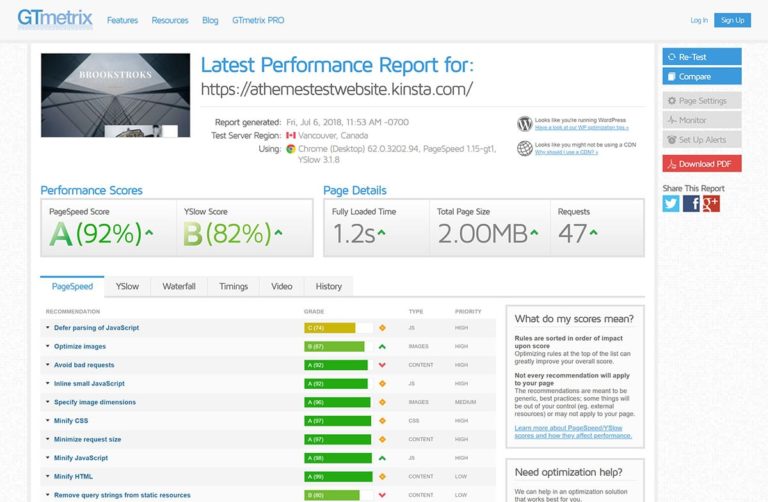Click the WordPress logo icon
This screenshot has height=502, width=768.
(524, 124)
